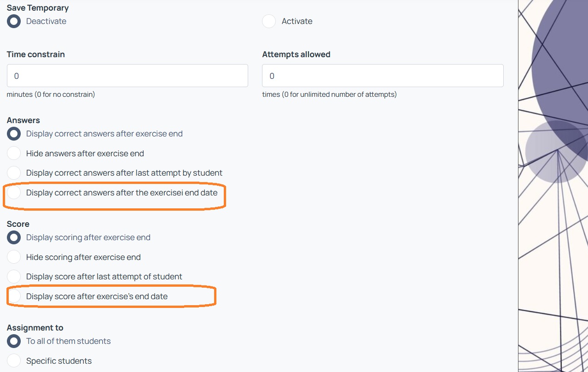Select Display correct answers after last attempt
This screenshot has height=372, width=588.
point(14,173)
